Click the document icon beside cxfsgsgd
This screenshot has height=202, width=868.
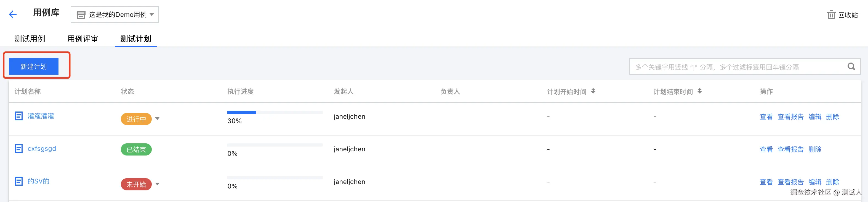19,149
